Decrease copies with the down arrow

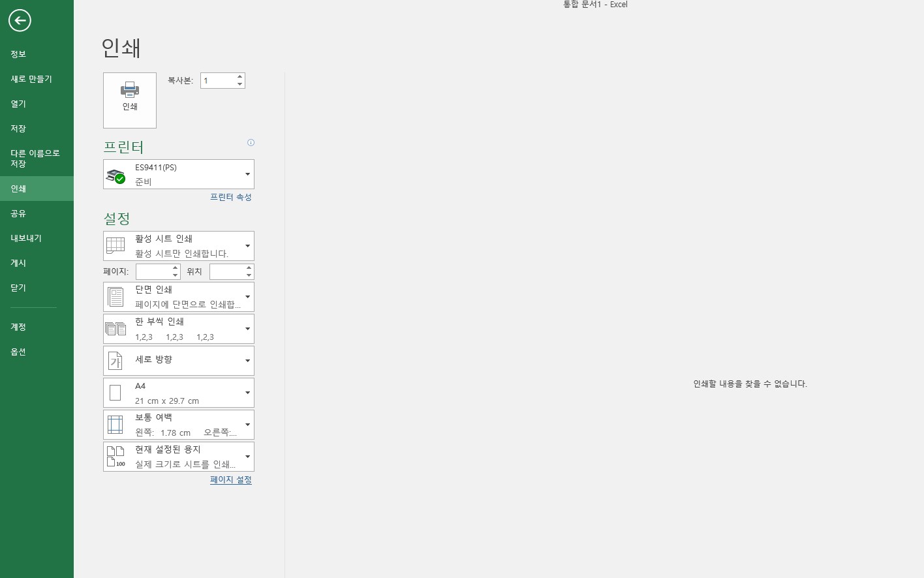240,84
